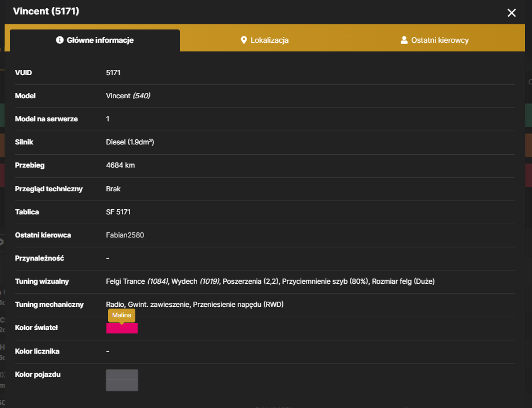The height and width of the screenshot is (408, 532).
Task: Open the Ostatni kierowcy tab
Action: (434, 40)
